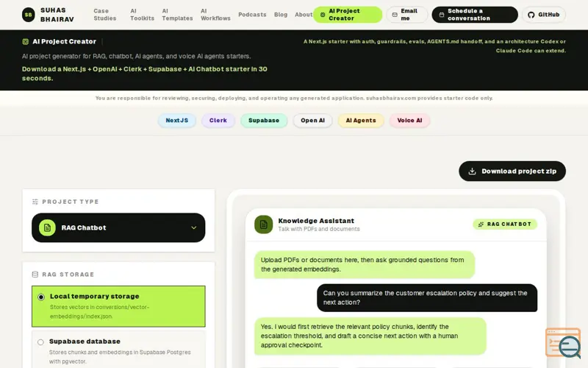Click 'Talk with PDFs and documents' subtitle
This screenshot has height=368, width=588.
coord(319,229)
